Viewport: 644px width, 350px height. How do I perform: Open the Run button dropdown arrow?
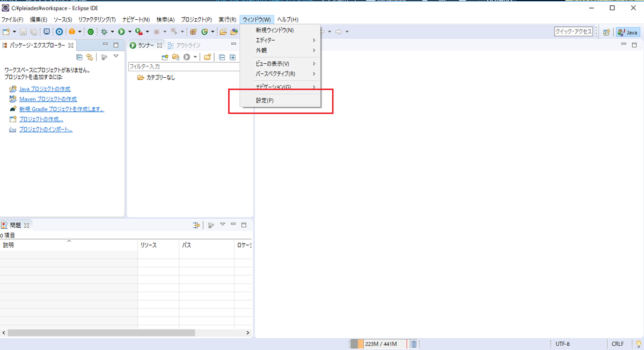129,31
